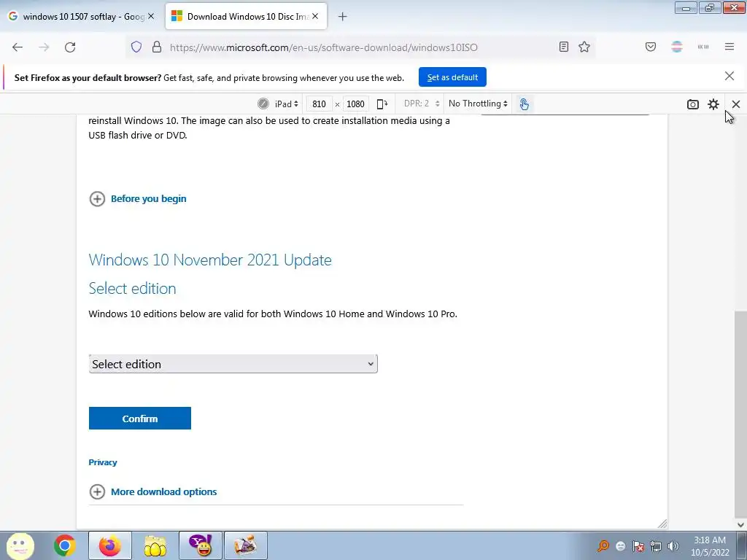Switch to the windows 10 1507 softlay tab
This screenshot has width=747, height=560.
(x=82, y=17)
